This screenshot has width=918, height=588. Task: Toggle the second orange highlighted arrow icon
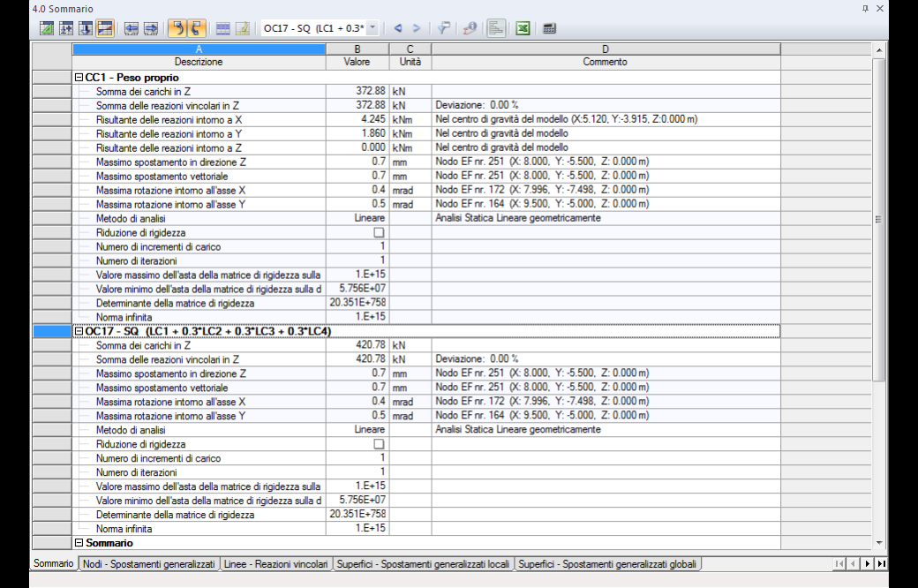(196, 28)
